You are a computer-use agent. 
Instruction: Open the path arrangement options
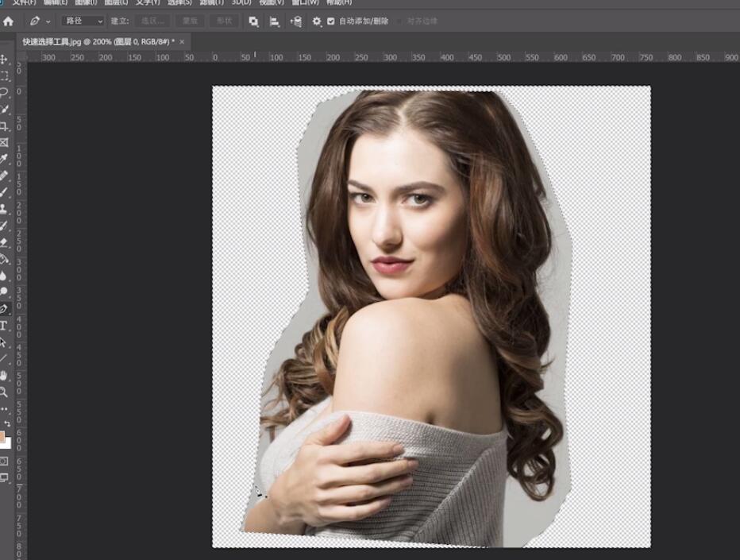point(296,21)
